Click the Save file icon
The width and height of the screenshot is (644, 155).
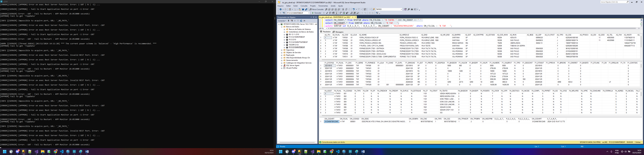(303, 9)
